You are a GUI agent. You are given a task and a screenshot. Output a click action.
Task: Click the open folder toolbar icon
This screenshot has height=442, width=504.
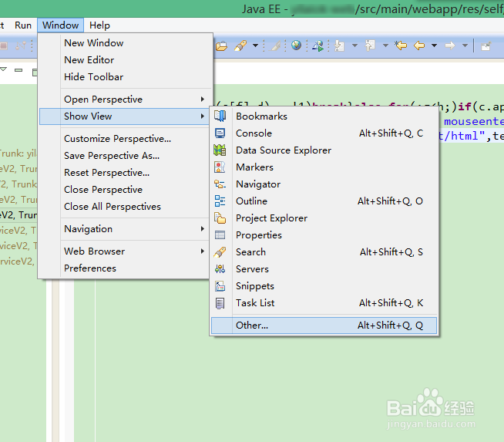pos(221,46)
